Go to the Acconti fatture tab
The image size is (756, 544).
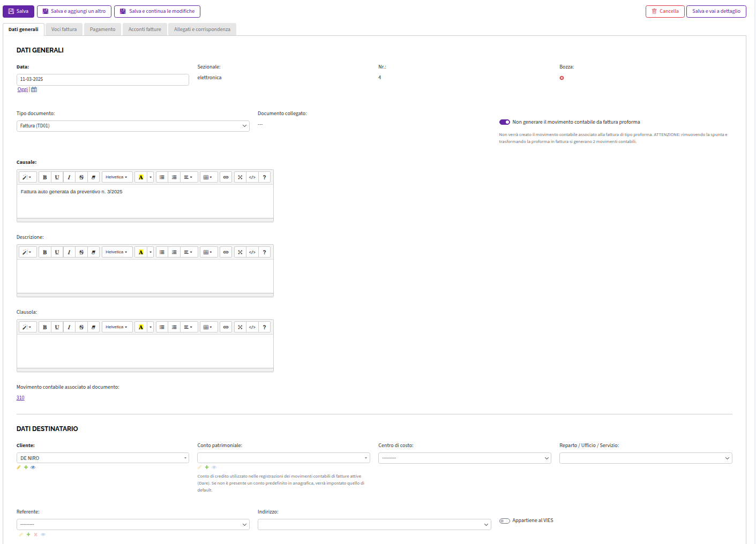pos(145,29)
